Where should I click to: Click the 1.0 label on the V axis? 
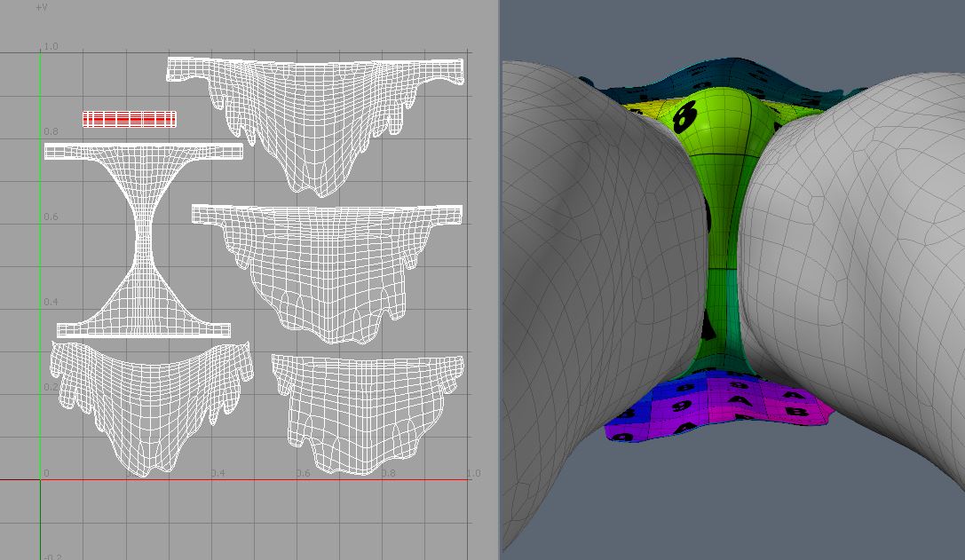click(51, 46)
